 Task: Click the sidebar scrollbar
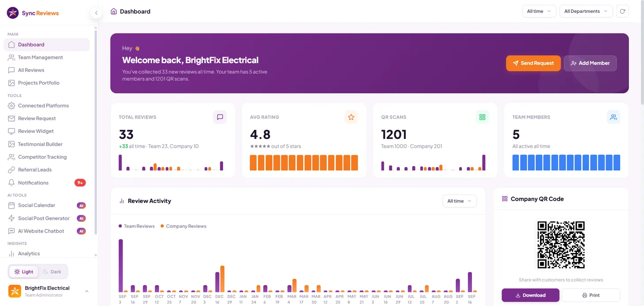[x=96, y=133]
